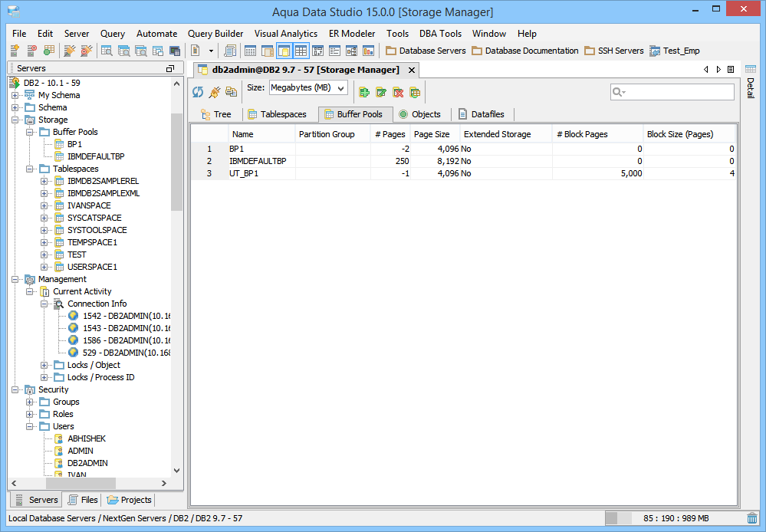Click the Storage Manager reconnect plug icon
Screen dimensions: 766x532
215,92
